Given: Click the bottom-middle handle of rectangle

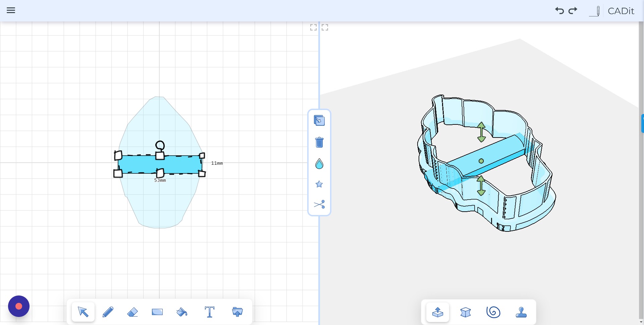Looking at the screenshot, I should tap(160, 173).
